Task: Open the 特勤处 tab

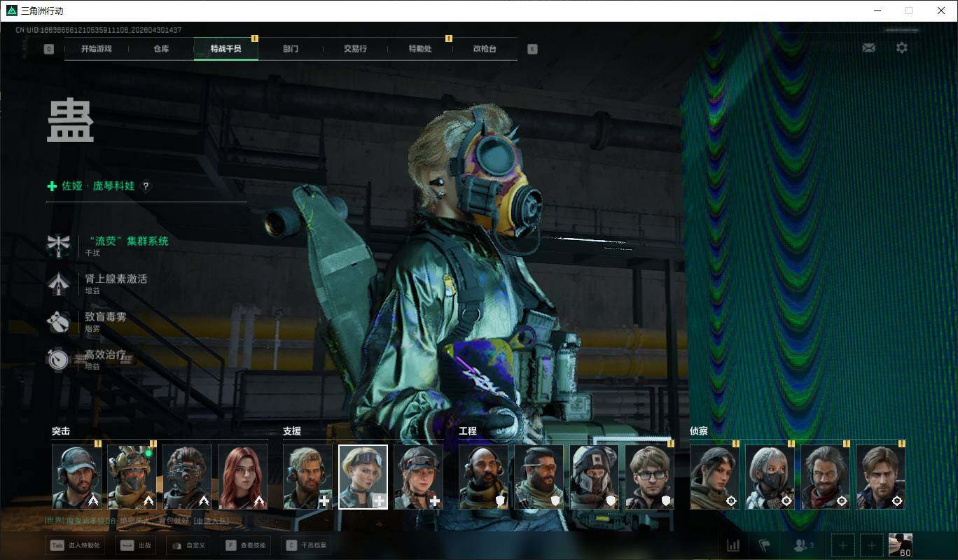Action: pyautogui.click(x=420, y=49)
